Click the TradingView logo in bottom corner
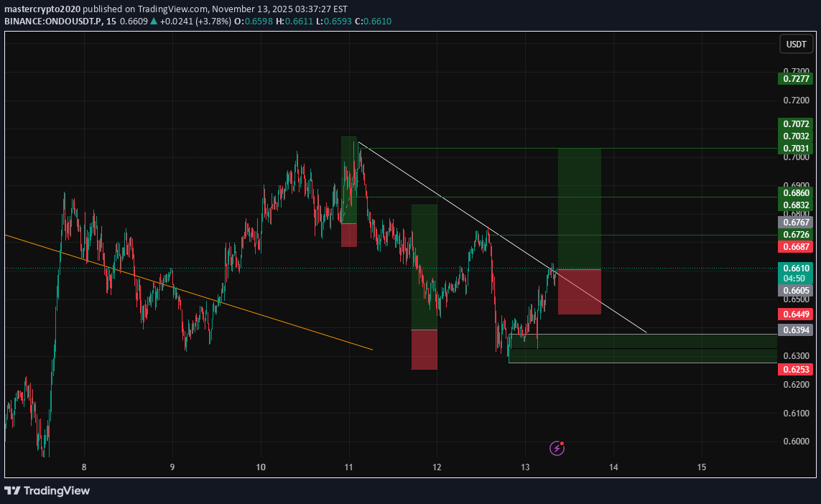The image size is (821, 504). click(x=47, y=490)
